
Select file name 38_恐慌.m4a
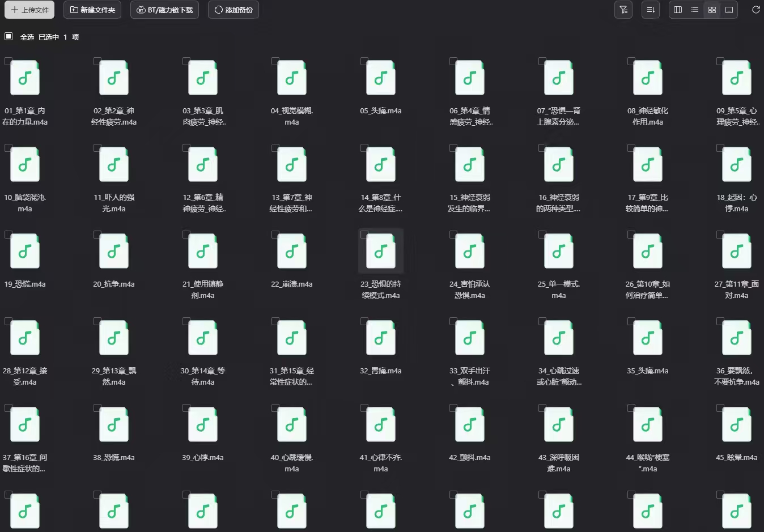pyautogui.click(x=114, y=458)
